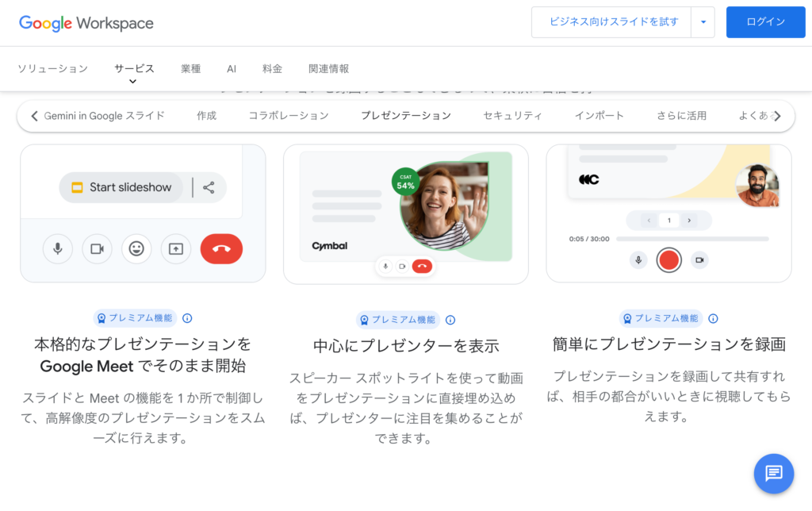
Task: Click info icon beside middle プレミアム機能 badge
Action: pyautogui.click(x=450, y=321)
